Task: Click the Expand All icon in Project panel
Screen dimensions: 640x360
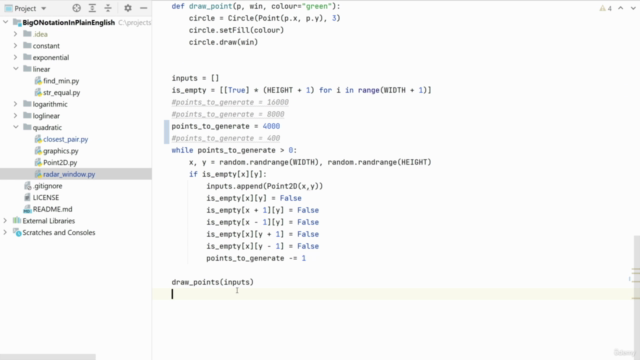Action: (92, 8)
